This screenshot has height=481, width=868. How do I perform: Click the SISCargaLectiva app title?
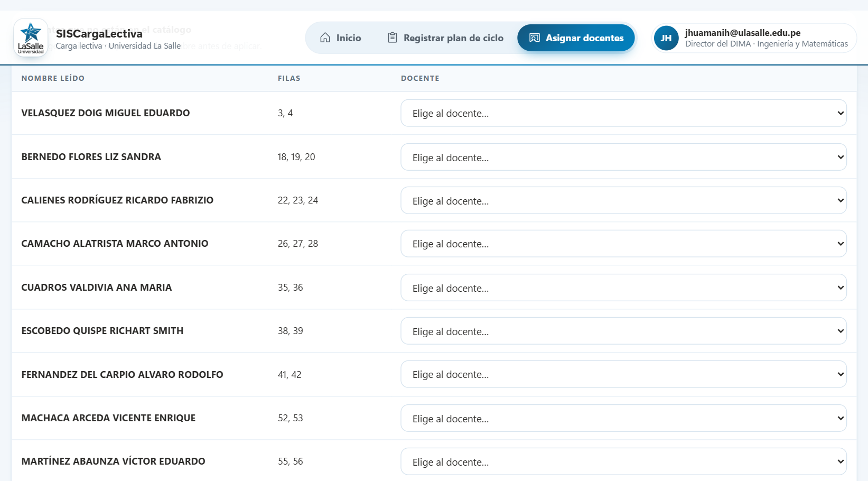pyautogui.click(x=99, y=34)
